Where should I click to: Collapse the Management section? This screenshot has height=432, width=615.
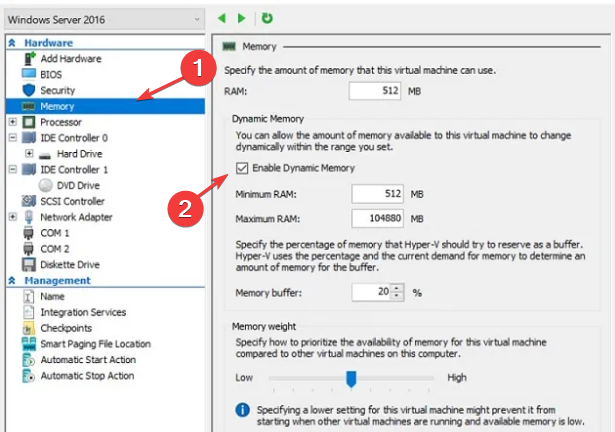pos(12,281)
